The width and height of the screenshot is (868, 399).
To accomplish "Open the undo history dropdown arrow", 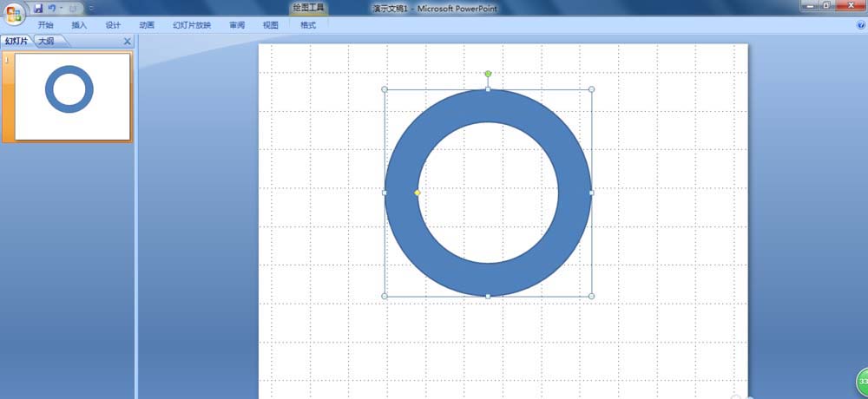I will tap(61, 9).
